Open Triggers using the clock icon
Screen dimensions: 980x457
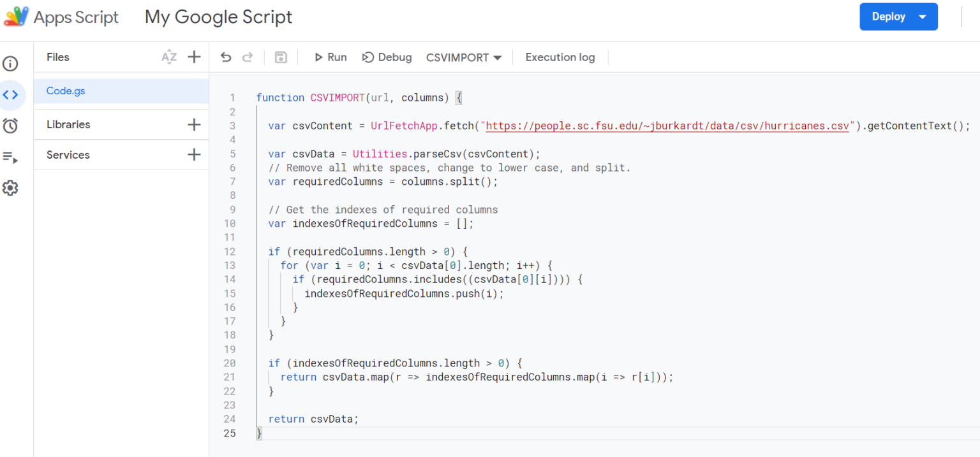(x=11, y=126)
